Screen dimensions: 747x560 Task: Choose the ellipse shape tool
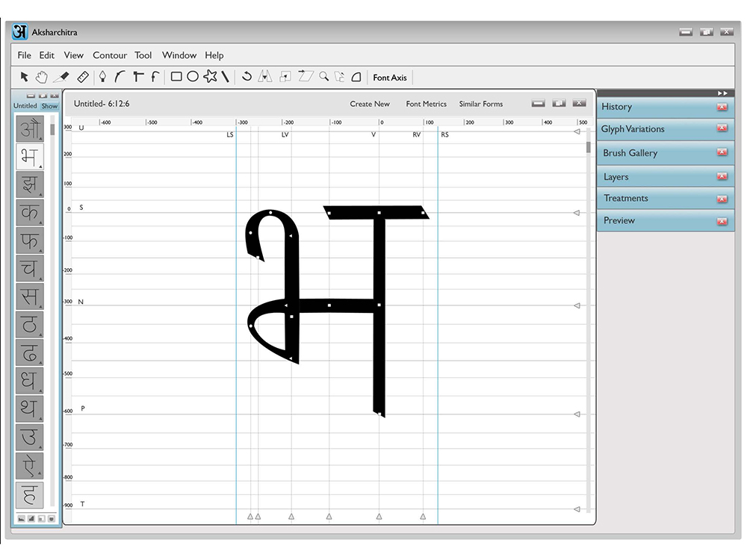point(193,76)
